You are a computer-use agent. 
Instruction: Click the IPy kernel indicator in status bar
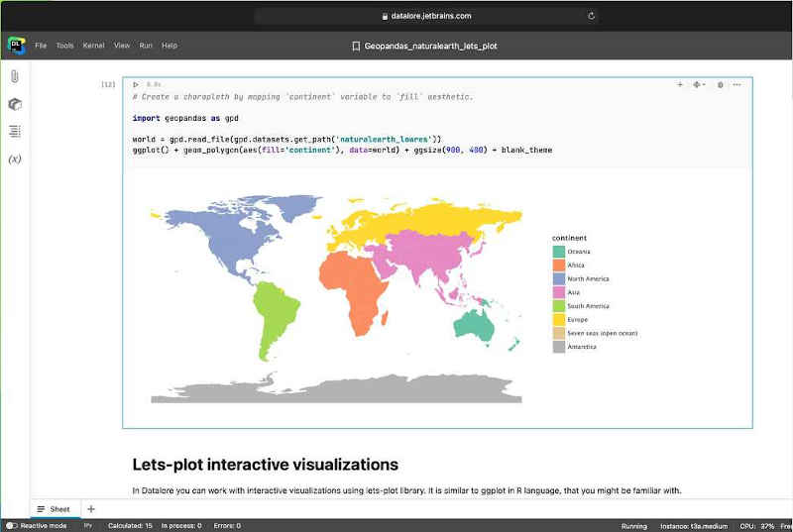click(x=88, y=525)
